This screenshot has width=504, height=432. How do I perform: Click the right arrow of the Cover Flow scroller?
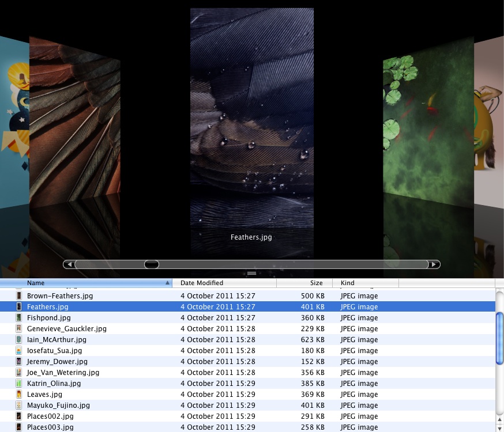coord(434,264)
